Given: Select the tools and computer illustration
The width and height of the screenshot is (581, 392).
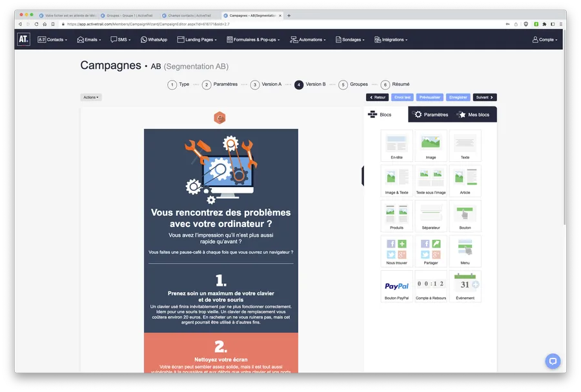Looking at the screenshot, I should pyautogui.click(x=221, y=169).
